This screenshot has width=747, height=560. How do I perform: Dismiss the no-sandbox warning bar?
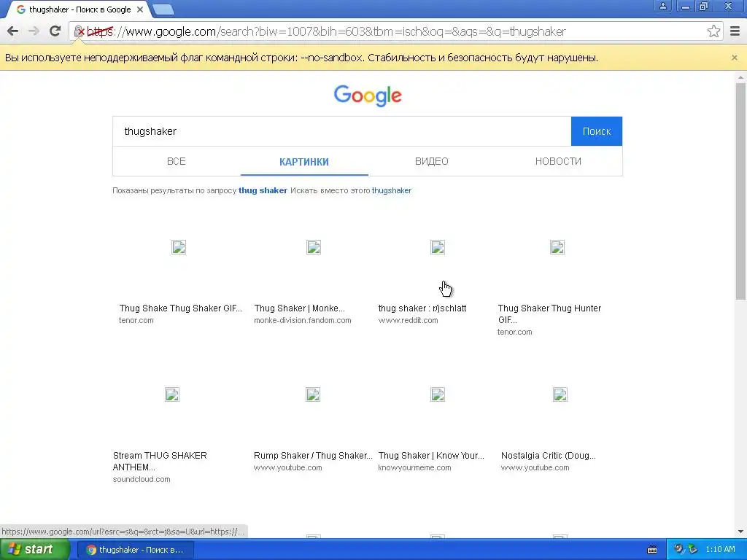734,58
